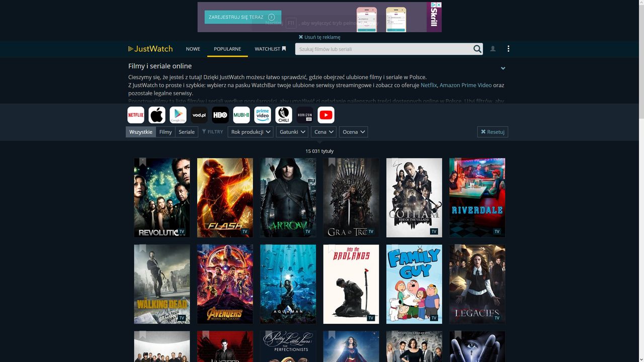Click the FILTRY label
644x362 pixels.
(x=213, y=132)
